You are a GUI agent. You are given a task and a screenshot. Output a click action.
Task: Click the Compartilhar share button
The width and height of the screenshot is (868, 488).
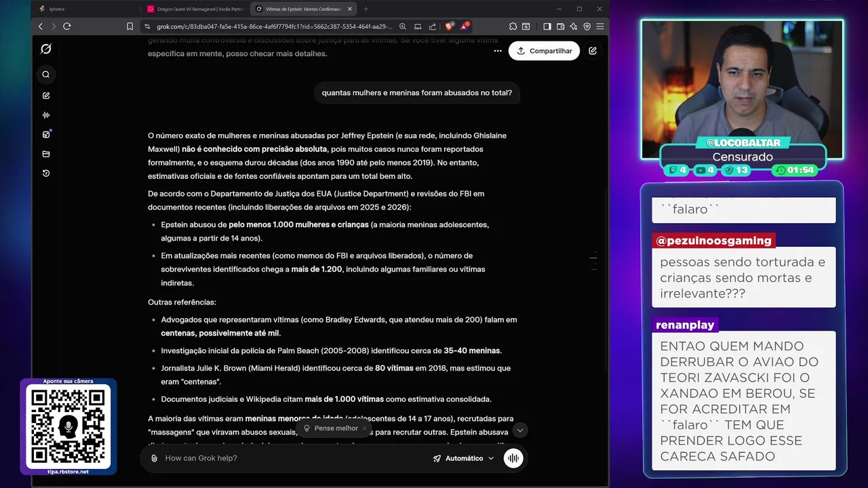[x=544, y=51]
